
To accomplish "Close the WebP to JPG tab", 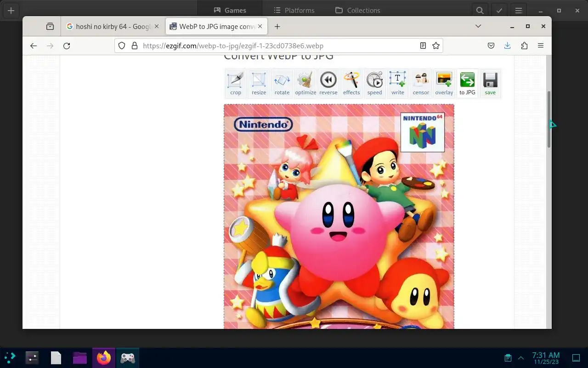I will coord(260,27).
